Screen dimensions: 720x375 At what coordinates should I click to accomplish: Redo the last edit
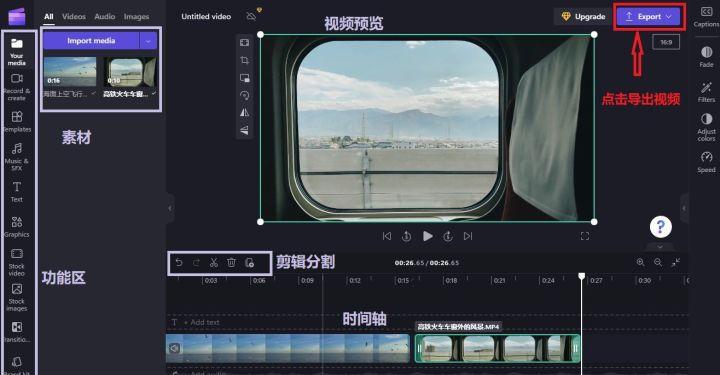(x=196, y=263)
